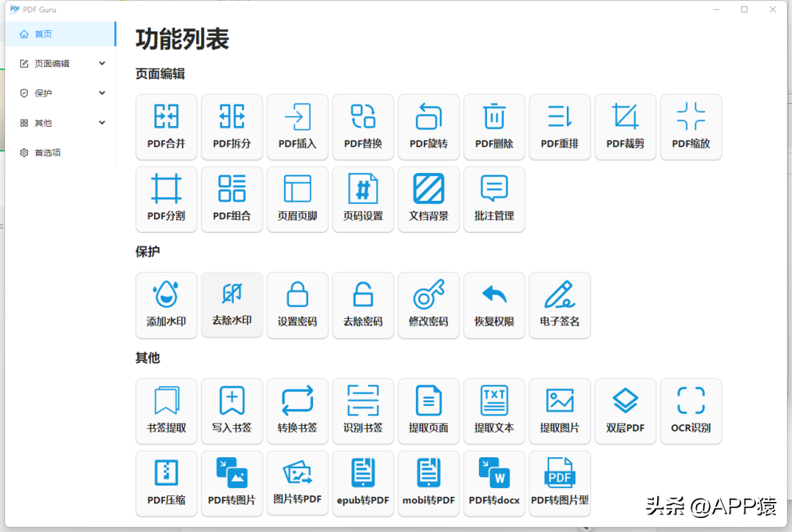Open the PDF转图片型 converter

(x=560, y=484)
